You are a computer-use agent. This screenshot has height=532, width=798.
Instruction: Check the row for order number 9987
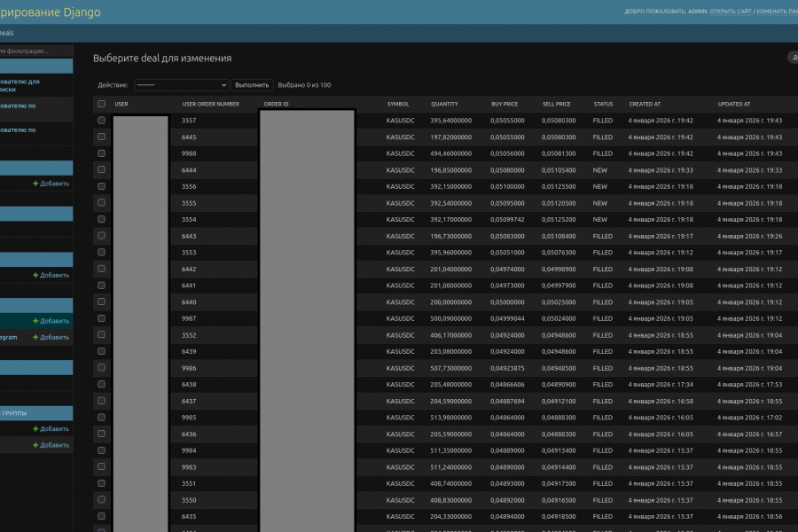(x=101, y=318)
